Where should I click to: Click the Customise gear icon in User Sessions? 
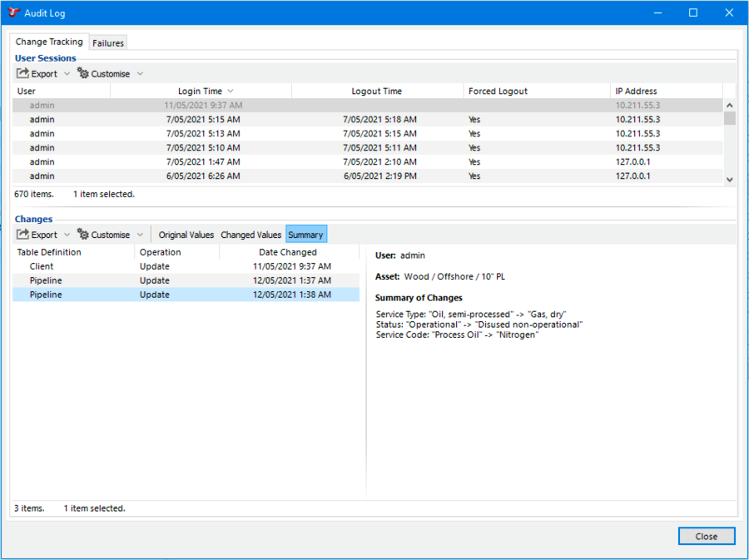coord(83,74)
